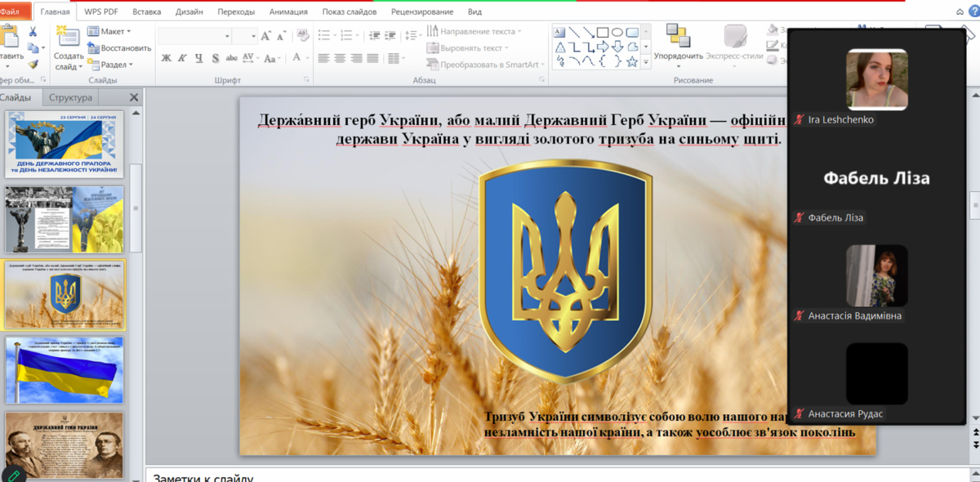
Task: Open the bulleted list dropdown
Action: [327, 35]
